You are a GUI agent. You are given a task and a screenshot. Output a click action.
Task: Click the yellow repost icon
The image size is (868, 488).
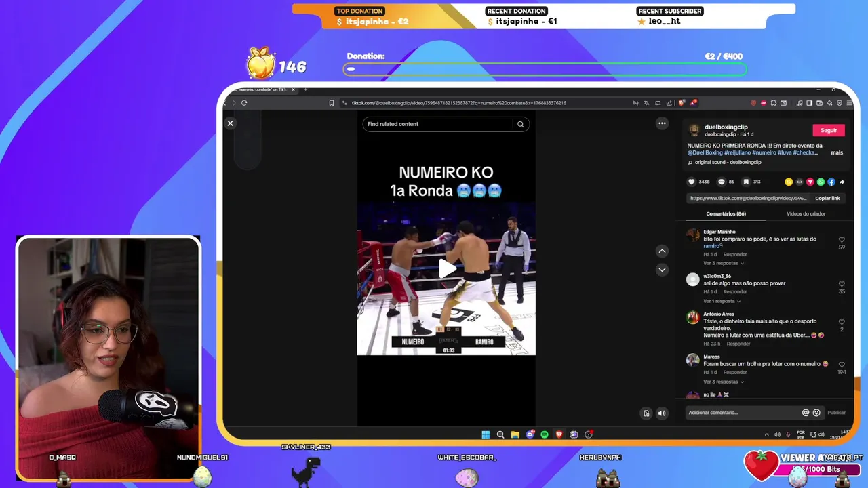coord(789,182)
